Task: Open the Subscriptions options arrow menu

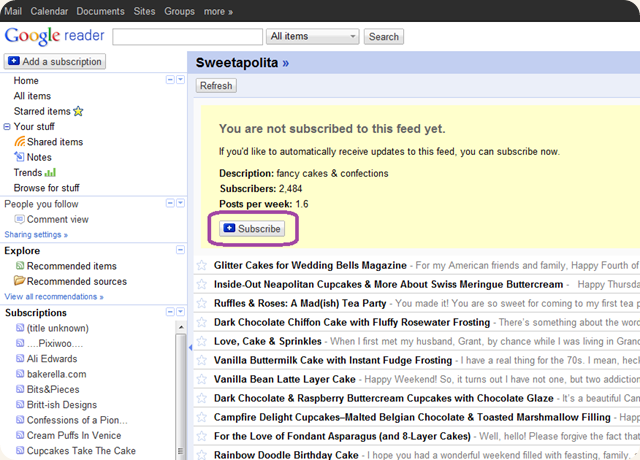Action: coord(180,312)
